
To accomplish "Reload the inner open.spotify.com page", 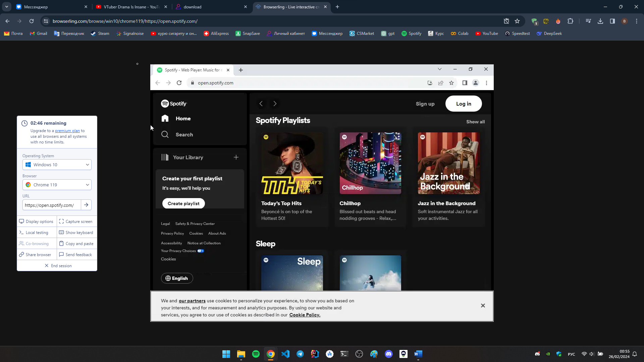I will click(179, 83).
